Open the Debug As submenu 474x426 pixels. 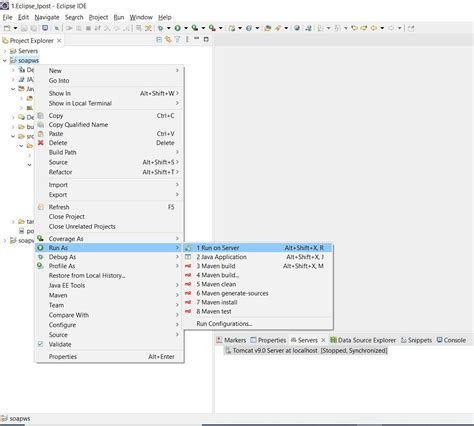109,257
